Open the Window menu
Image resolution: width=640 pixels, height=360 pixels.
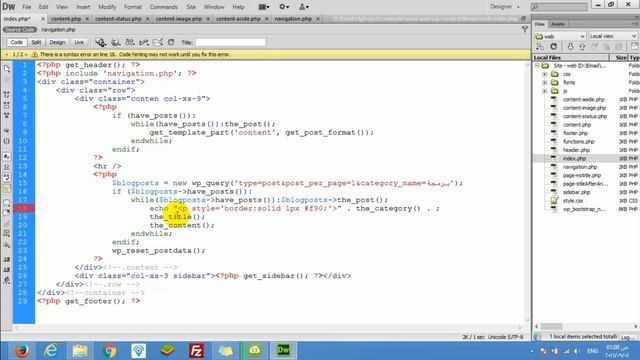coord(213,7)
